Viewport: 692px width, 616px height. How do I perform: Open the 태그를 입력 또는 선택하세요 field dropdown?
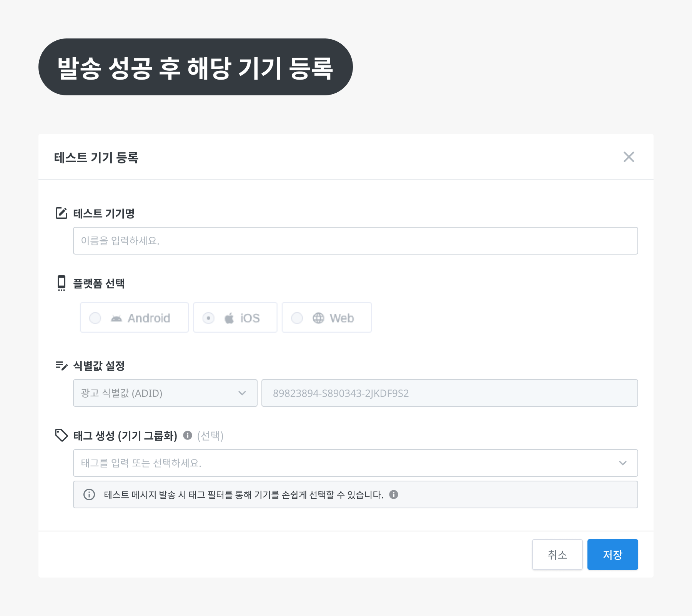[x=346, y=463]
